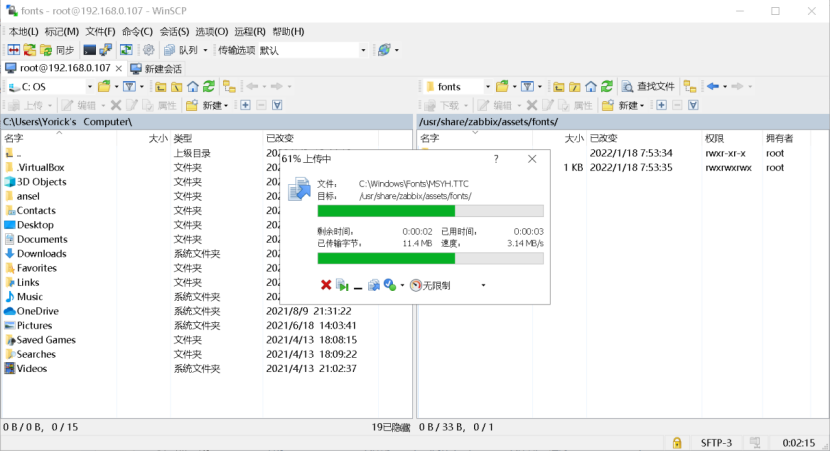This screenshot has width=830, height=451.
Task: Minimize the upload progress dialog
Action: tap(358, 286)
